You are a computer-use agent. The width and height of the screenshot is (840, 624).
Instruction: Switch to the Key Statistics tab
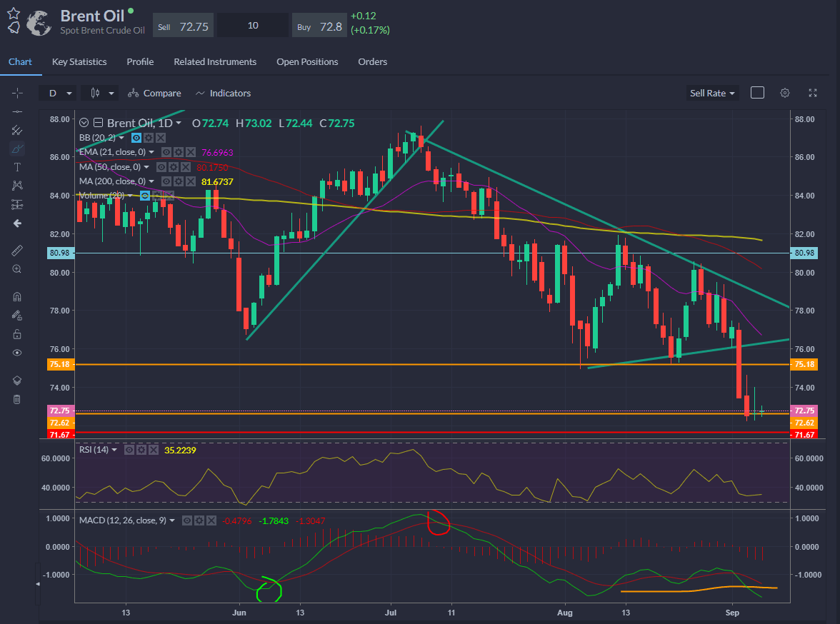point(79,61)
